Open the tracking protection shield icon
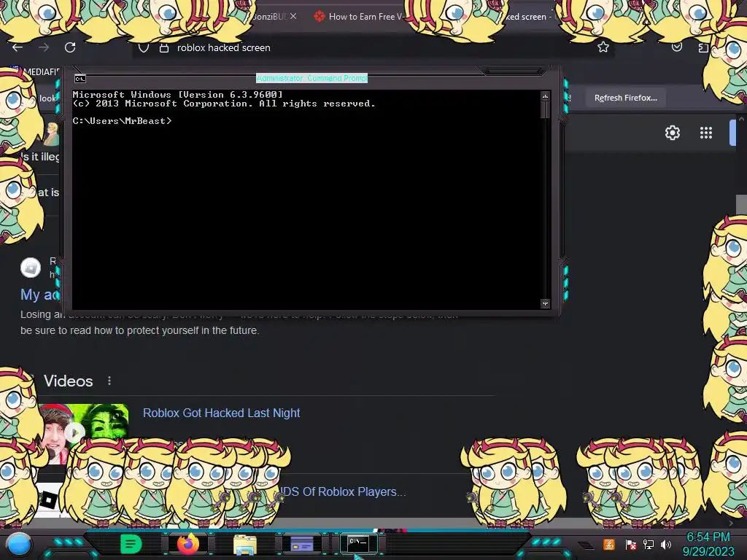 144,47
